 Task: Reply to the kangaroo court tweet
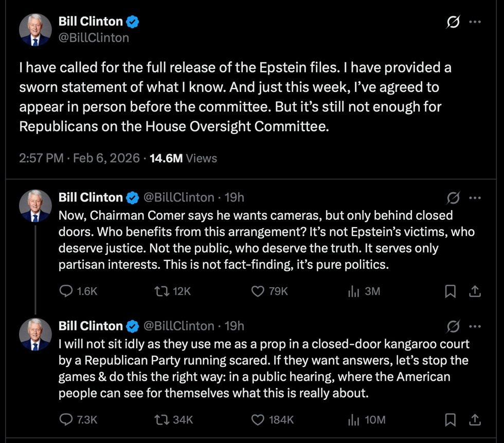click(66, 420)
